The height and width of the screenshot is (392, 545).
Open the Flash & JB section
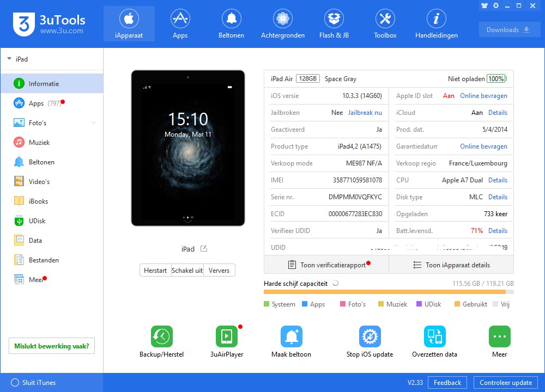(x=334, y=23)
